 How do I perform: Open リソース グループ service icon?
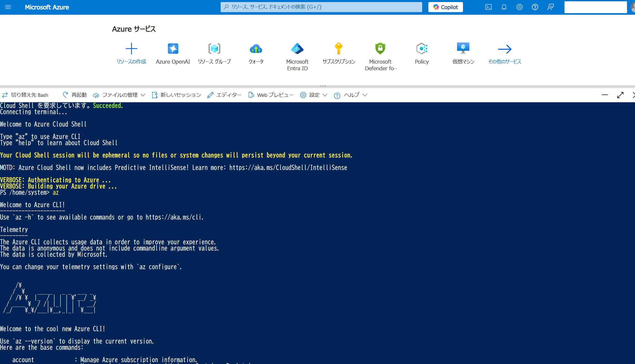pyautogui.click(x=214, y=49)
